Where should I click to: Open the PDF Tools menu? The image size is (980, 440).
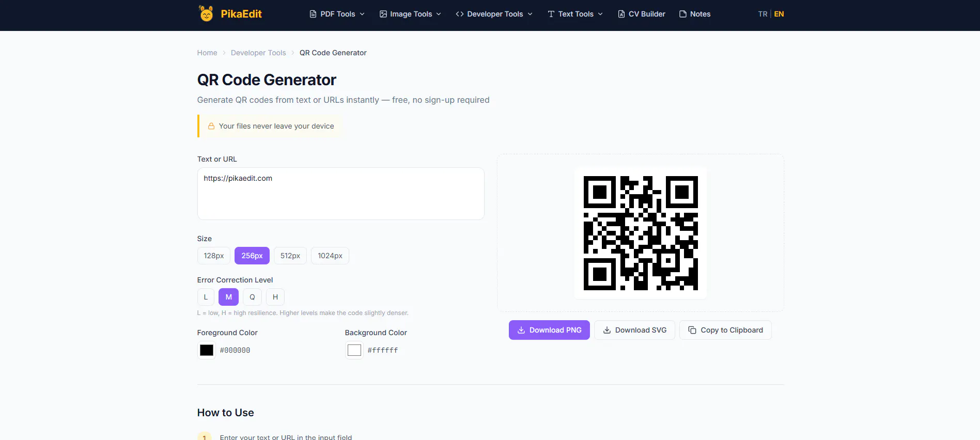337,14
